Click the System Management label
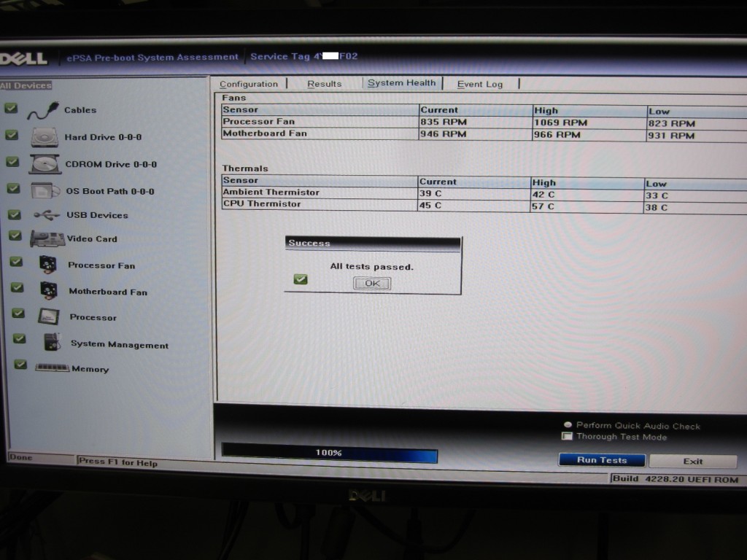Image resolution: width=747 pixels, height=560 pixels. [x=120, y=344]
